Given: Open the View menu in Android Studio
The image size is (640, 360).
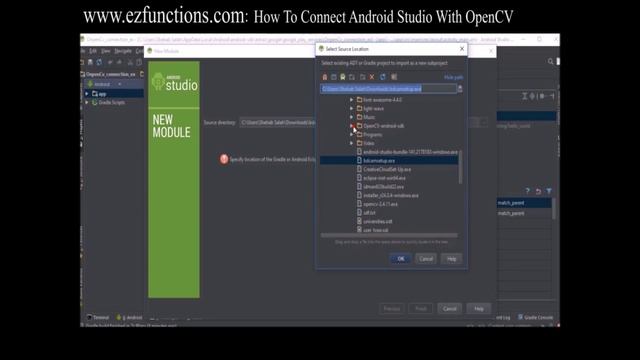Looking at the screenshot, I should click(x=106, y=51).
